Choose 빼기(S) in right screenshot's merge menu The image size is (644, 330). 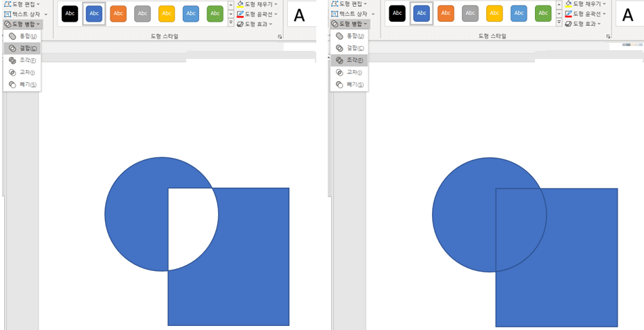point(349,85)
